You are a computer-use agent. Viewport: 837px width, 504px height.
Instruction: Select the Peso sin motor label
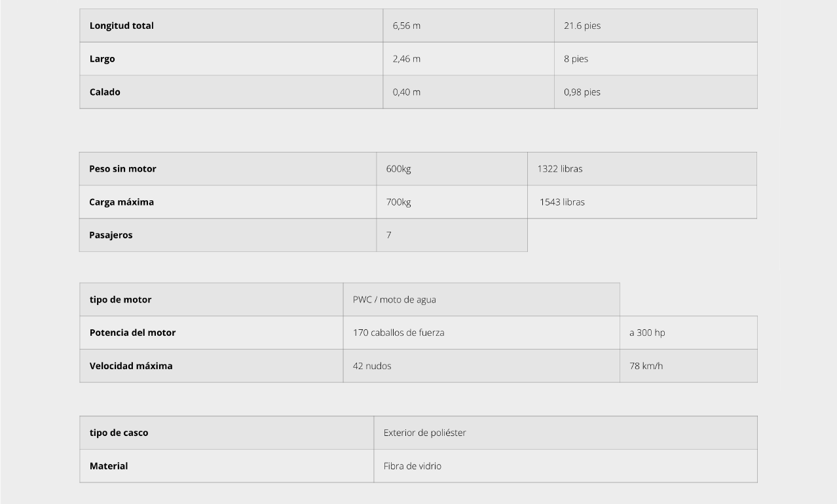pyautogui.click(x=122, y=169)
